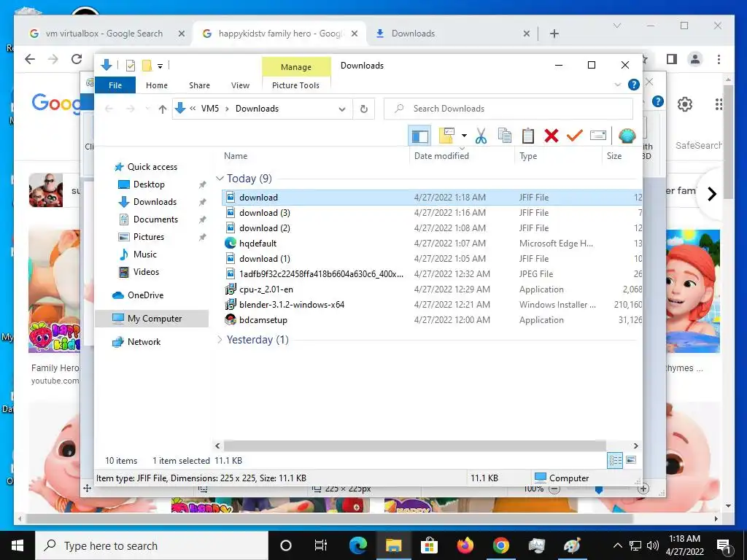Click the Copy icon in toolbar
The width and height of the screenshot is (747, 560).
click(x=505, y=136)
